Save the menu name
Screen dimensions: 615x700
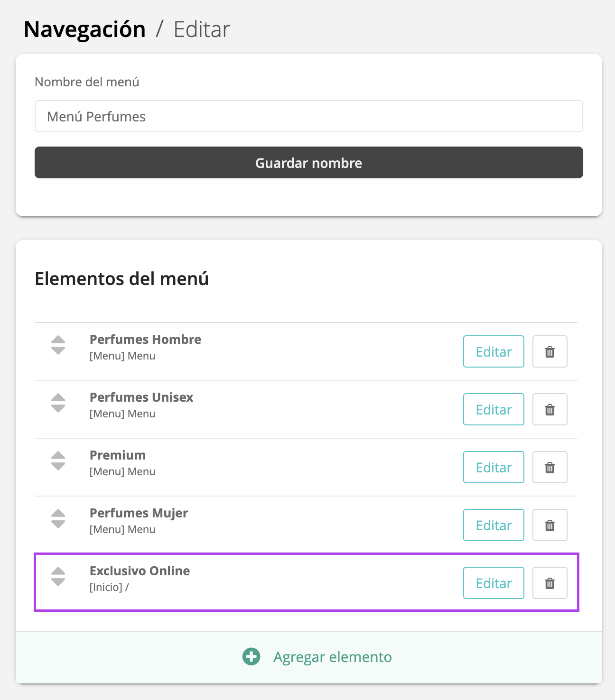(x=308, y=163)
